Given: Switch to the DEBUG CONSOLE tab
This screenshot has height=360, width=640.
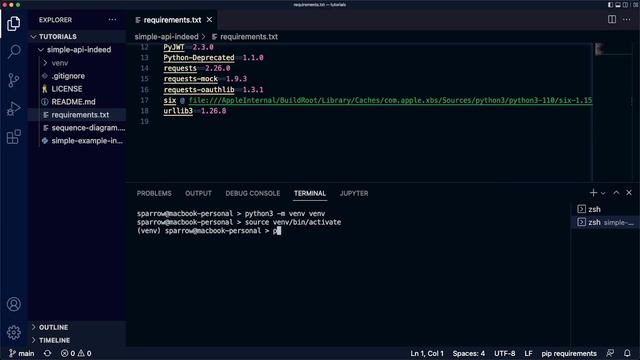Looking at the screenshot, I should pyautogui.click(x=253, y=193).
